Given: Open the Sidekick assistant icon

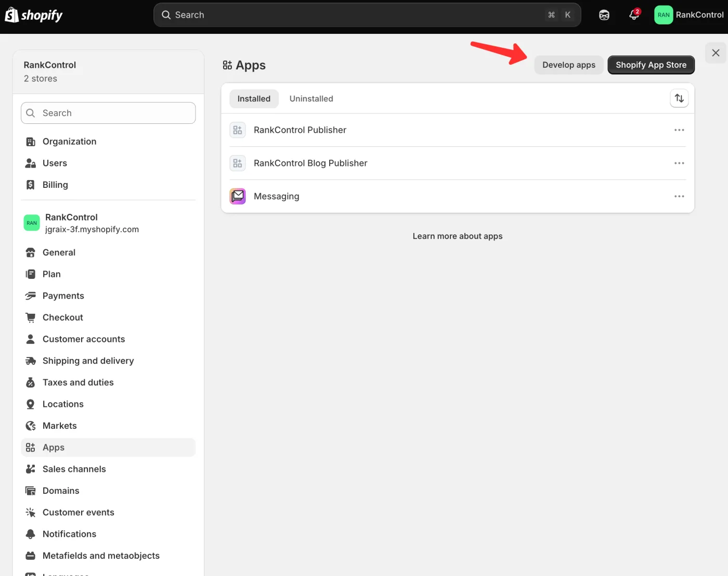Looking at the screenshot, I should 604,15.
